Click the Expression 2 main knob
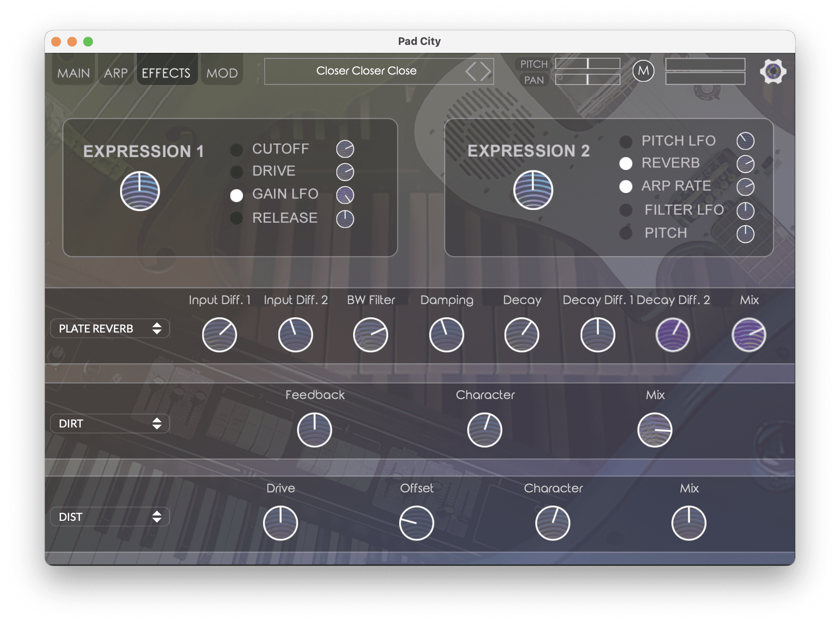This screenshot has width=840, height=625. [x=533, y=190]
